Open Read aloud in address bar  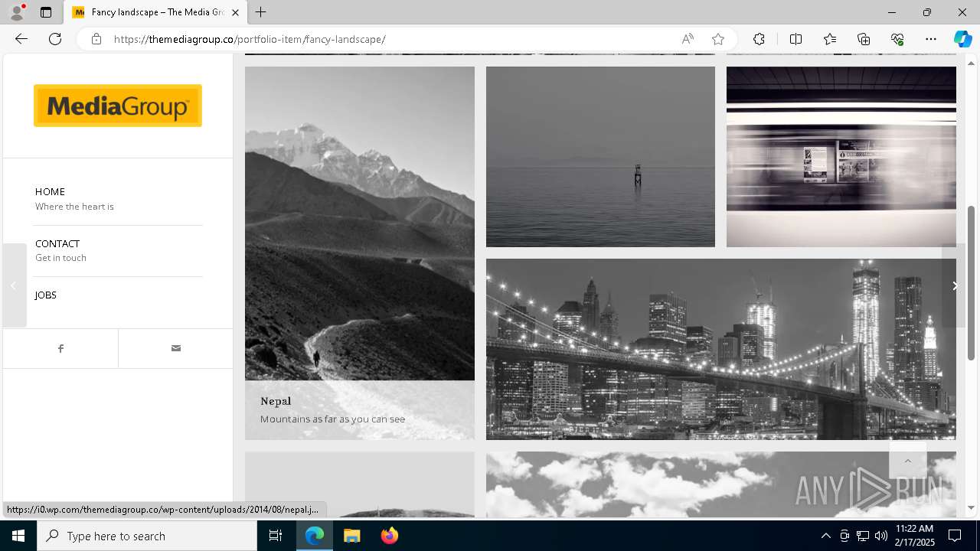click(688, 39)
